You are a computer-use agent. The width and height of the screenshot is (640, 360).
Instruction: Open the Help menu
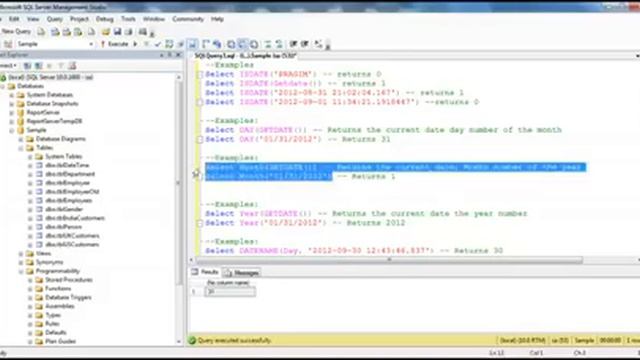[217, 19]
